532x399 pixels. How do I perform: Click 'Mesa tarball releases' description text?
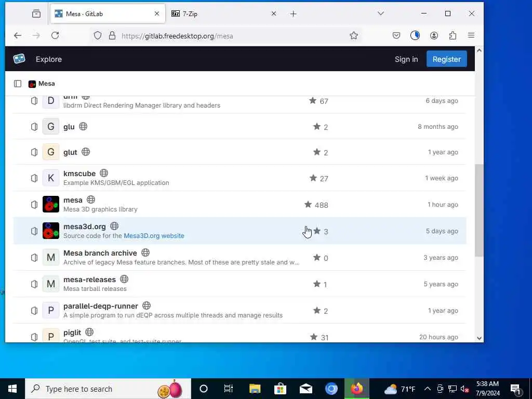point(95,288)
